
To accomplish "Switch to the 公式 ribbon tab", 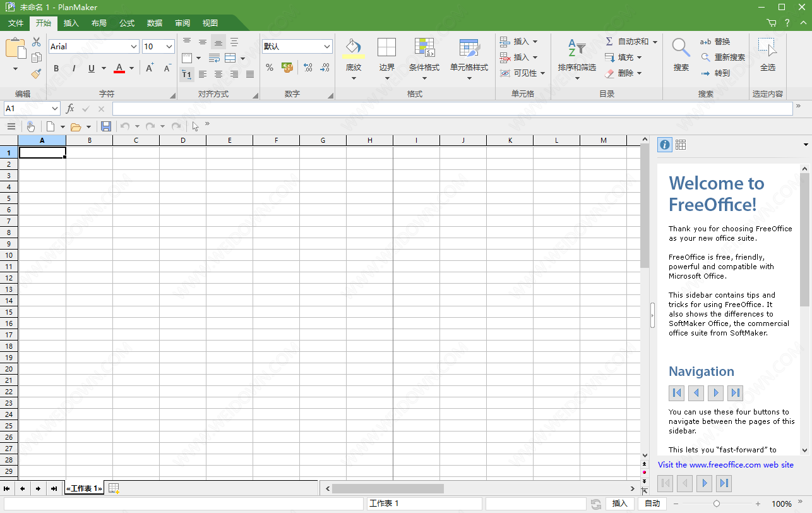I will [127, 23].
